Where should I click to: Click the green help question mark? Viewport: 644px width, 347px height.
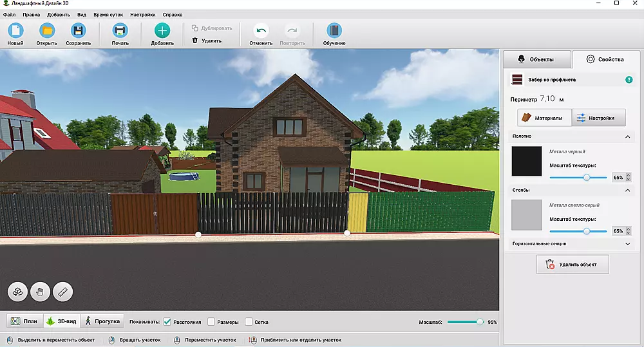(x=629, y=80)
